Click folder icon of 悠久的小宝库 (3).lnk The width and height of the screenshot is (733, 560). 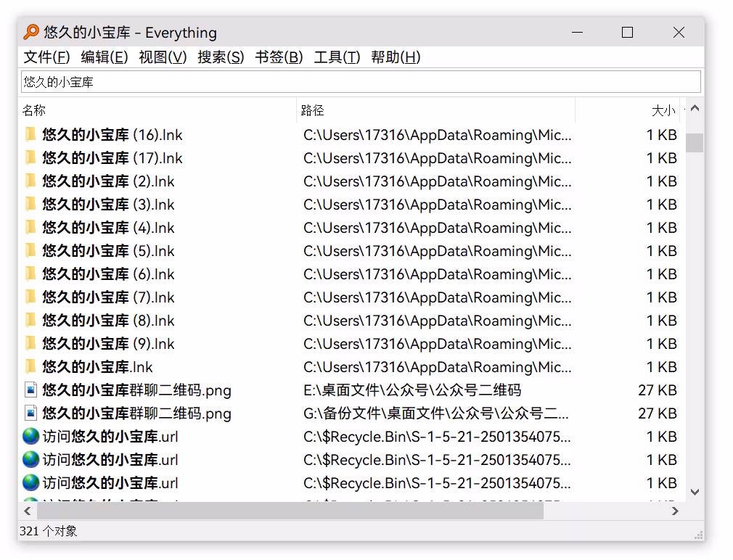[x=30, y=204]
